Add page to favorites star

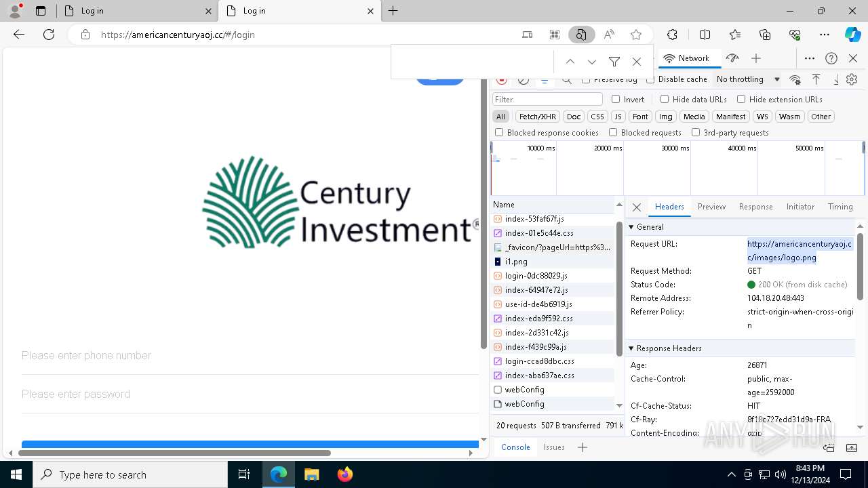[636, 35]
